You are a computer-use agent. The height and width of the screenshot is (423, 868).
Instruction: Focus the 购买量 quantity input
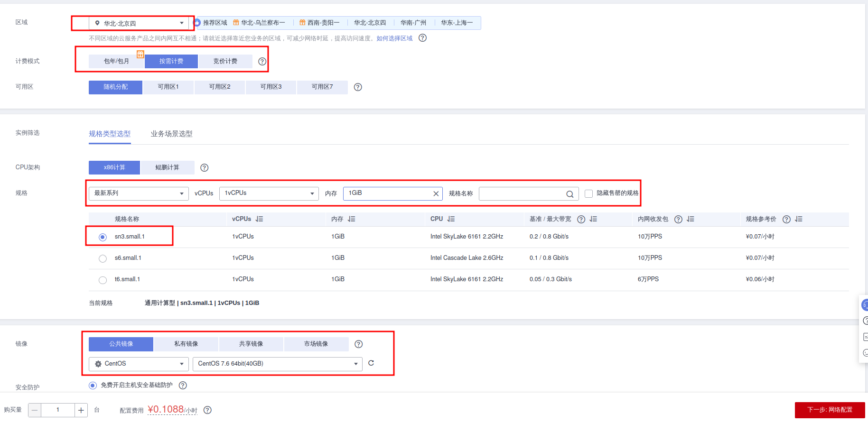58,410
